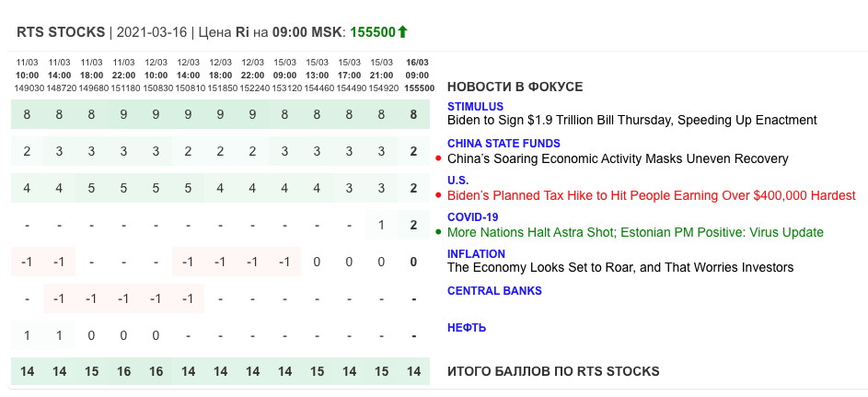Click the red dot before China's Soaring headline
Screen dimensions: 868x397
click(x=440, y=158)
